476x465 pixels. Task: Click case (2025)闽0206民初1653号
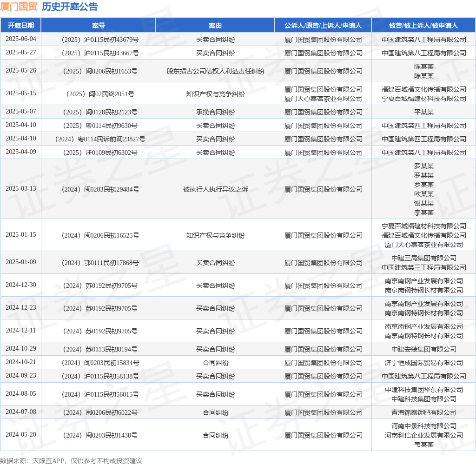(100, 71)
